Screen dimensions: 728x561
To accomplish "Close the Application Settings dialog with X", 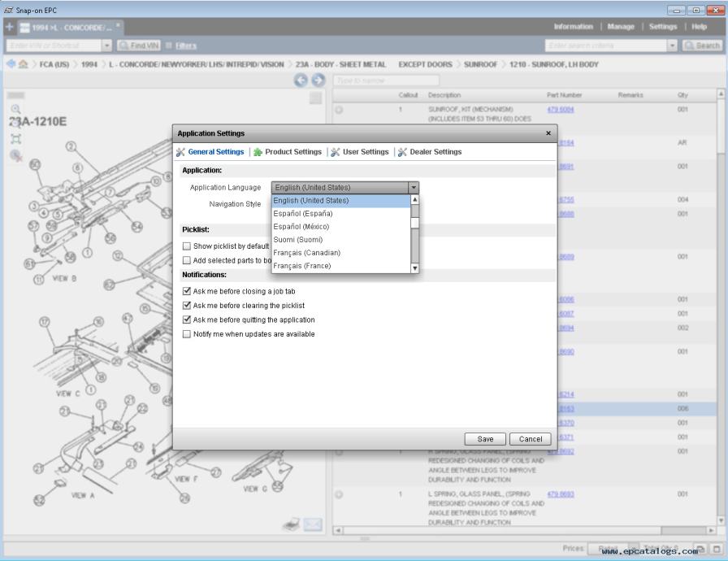I will pos(548,133).
